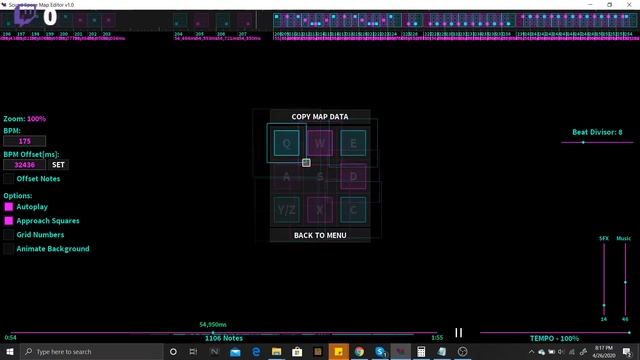This screenshot has width=640, height=360.
Task: Click the S grid key tile
Action: click(x=320, y=176)
